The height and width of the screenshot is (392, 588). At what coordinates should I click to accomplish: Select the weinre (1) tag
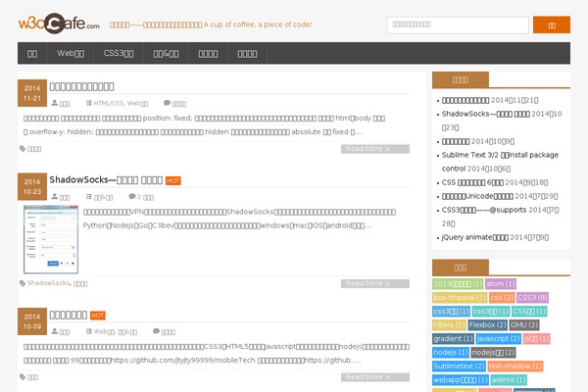(509, 380)
